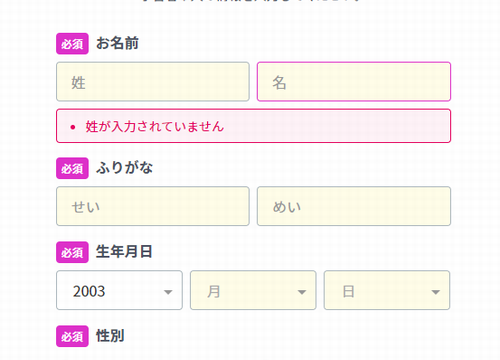Expand the 日 day dropdown
The width and height of the screenshot is (500, 360).
[387, 290]
